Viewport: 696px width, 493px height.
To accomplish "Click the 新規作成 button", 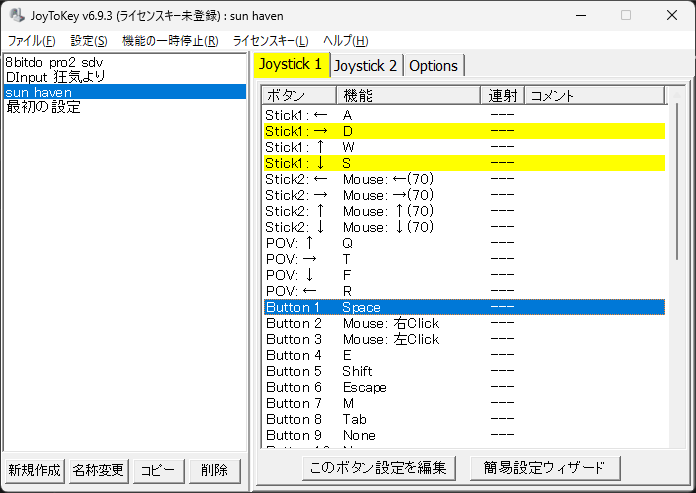I will pyautogui.click(x=34, y=470).
